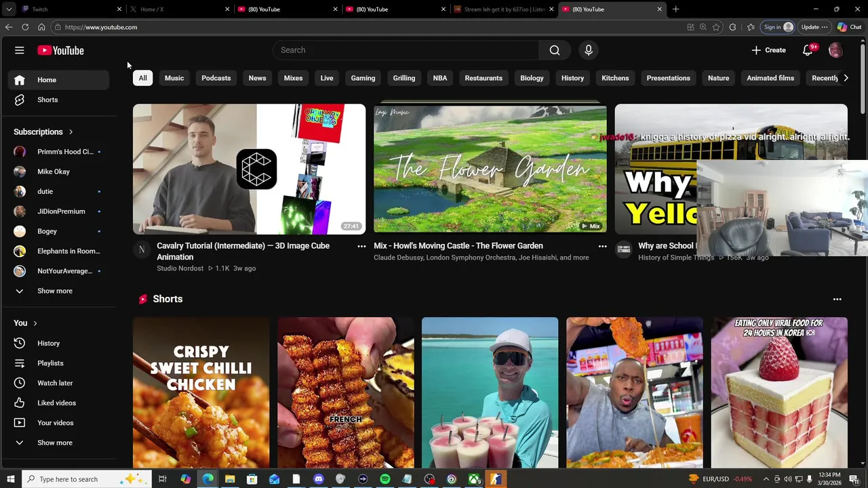Open Your videos in the sidebar
Image resolution: width=868 pixels, height=488 pixels.
point(59,423)
